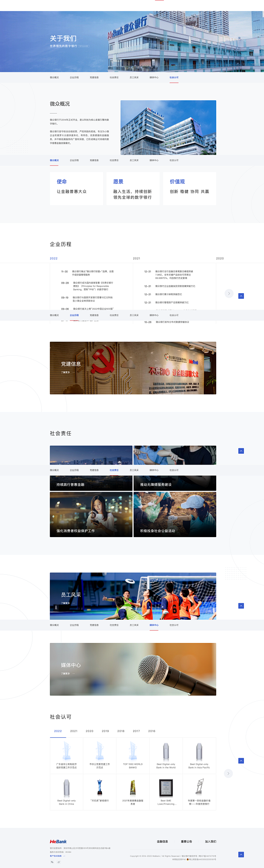Click highlighted 媒体中心 in the nav above the microphone banner
The height and width of the screenshot is (868, 264).
click(x=154, y=625)
